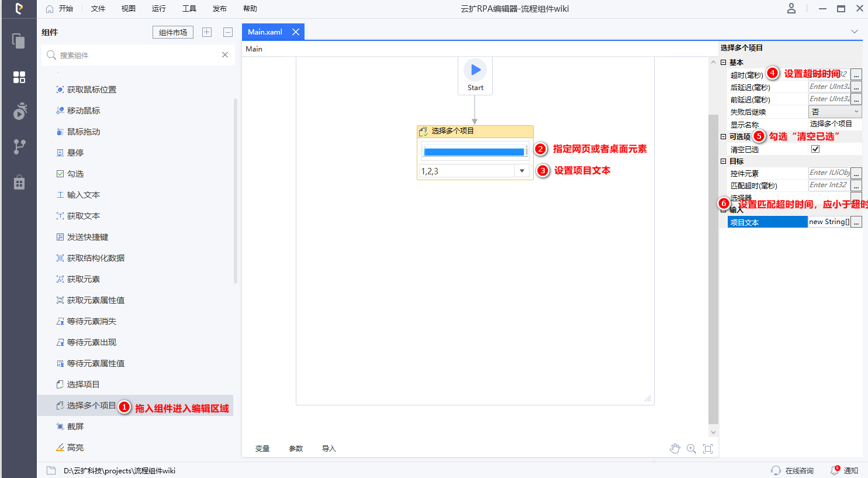Viewport: 868px width, 478px height.
Task: Select the 悬停 component
Action: pyautogui.click(x=75, y=153)
